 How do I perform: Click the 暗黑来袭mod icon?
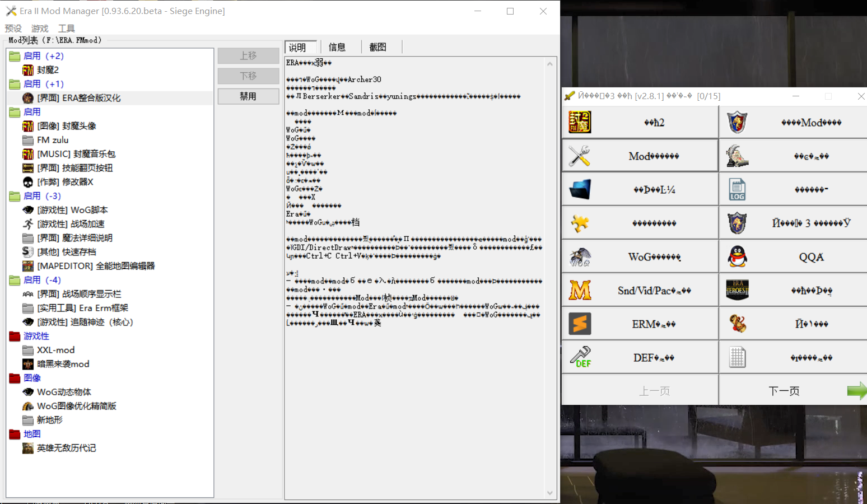pyautogui.click(x=28, y=364)
